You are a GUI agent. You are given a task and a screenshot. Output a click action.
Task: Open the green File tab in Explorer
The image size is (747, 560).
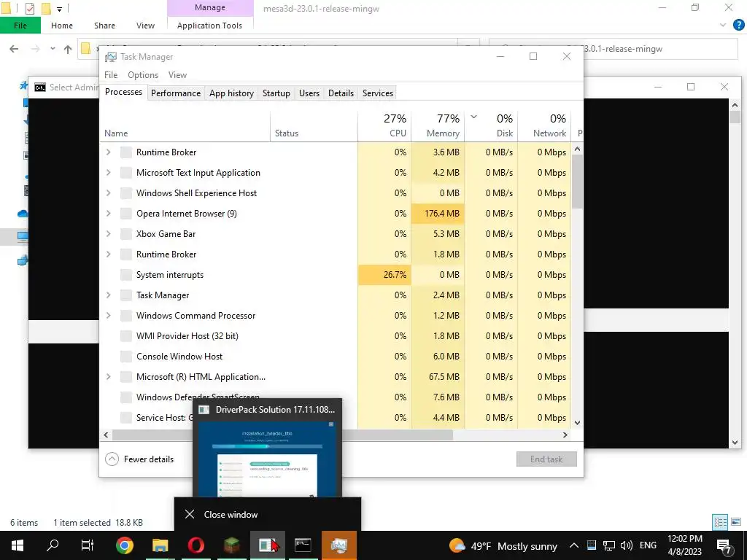[x=20, y=26]
